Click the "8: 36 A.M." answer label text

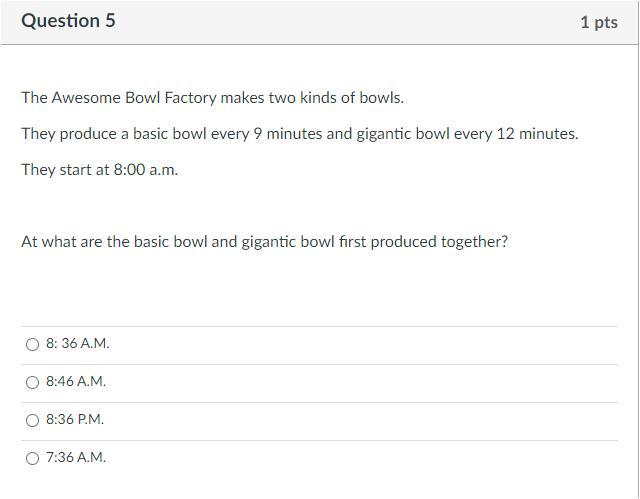tap(78, 344)
